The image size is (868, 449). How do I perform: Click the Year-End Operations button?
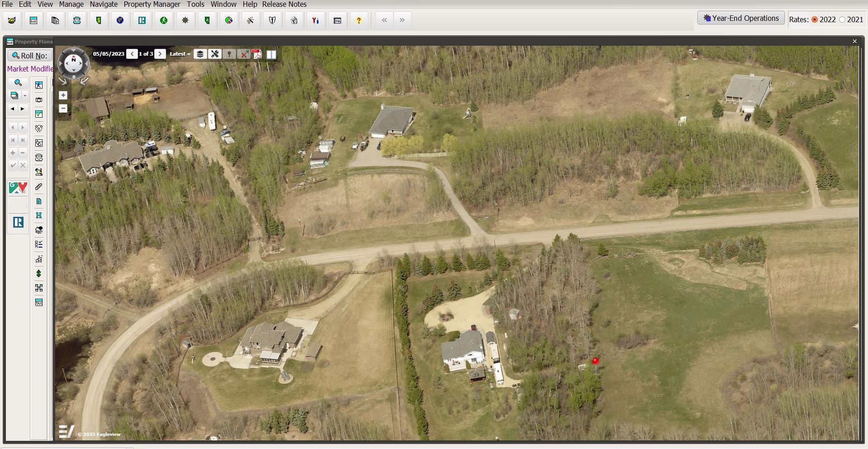(x=740, y=18)
